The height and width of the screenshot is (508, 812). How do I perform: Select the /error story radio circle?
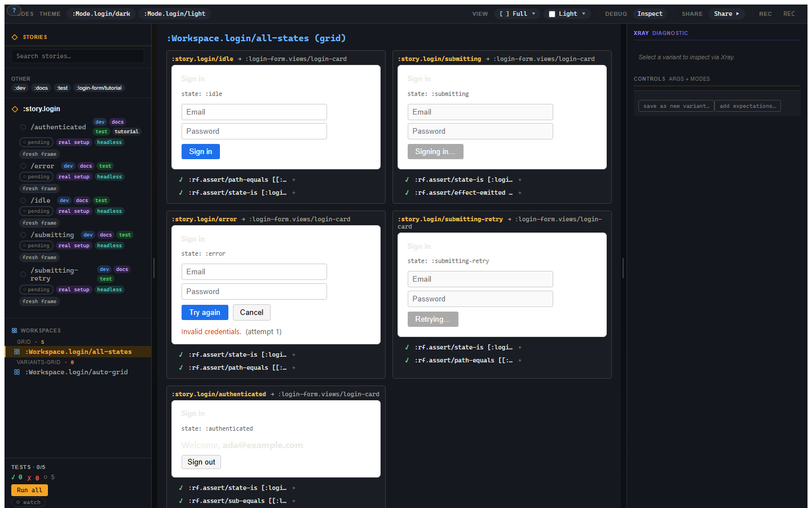coord(23,166)
